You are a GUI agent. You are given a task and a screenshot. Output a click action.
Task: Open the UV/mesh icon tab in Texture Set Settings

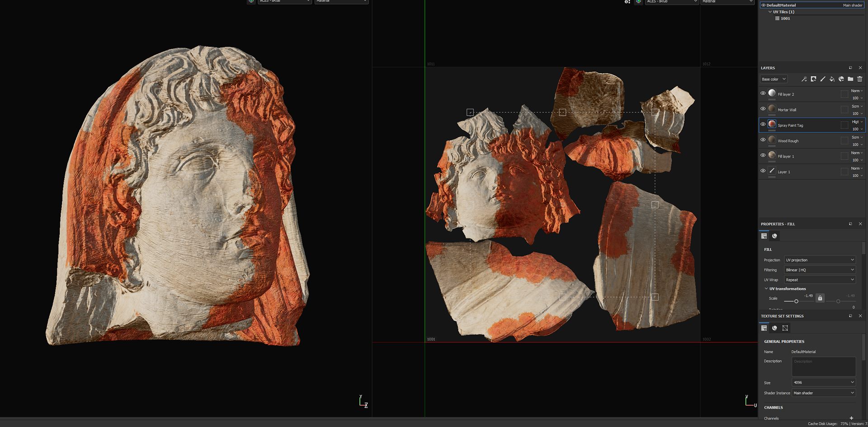point(785,328)
